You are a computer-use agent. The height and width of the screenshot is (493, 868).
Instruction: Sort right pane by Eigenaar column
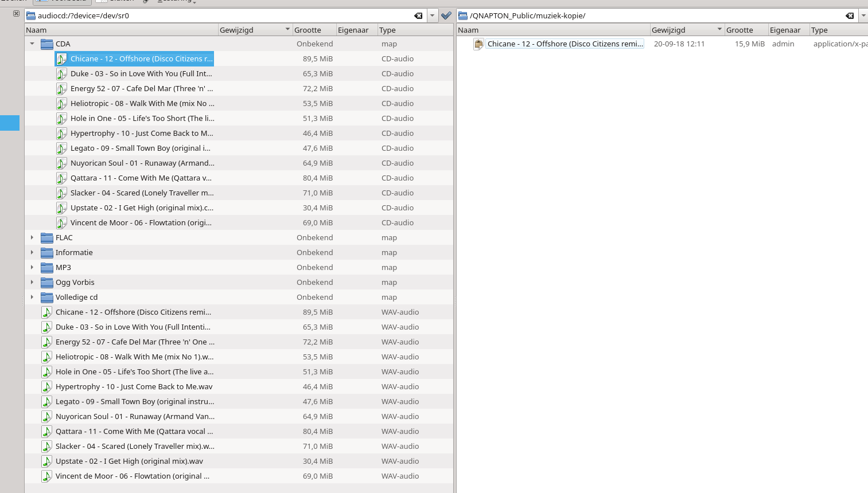point(789,30)
